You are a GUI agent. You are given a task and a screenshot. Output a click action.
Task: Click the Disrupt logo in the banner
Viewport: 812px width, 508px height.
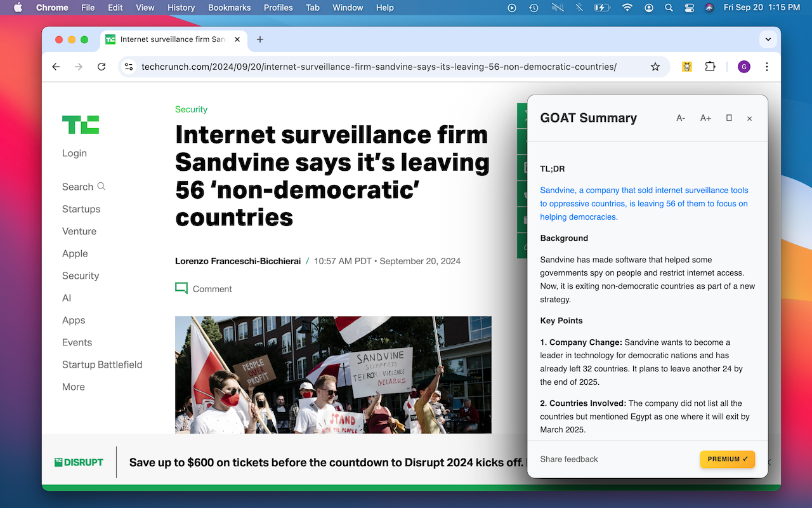point(79,462)
